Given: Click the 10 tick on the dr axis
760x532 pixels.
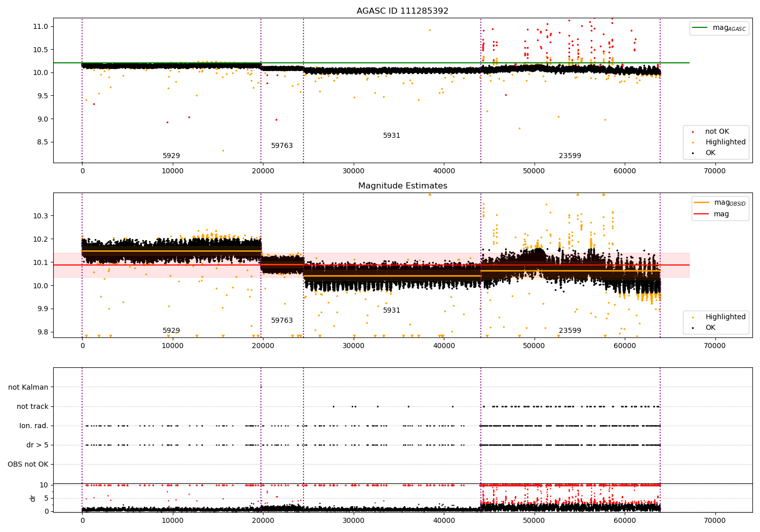Looking at the screenshot, I should 44,485.
